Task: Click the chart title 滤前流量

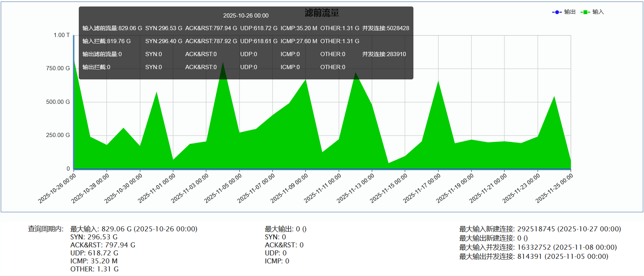Action: (322, 13)
